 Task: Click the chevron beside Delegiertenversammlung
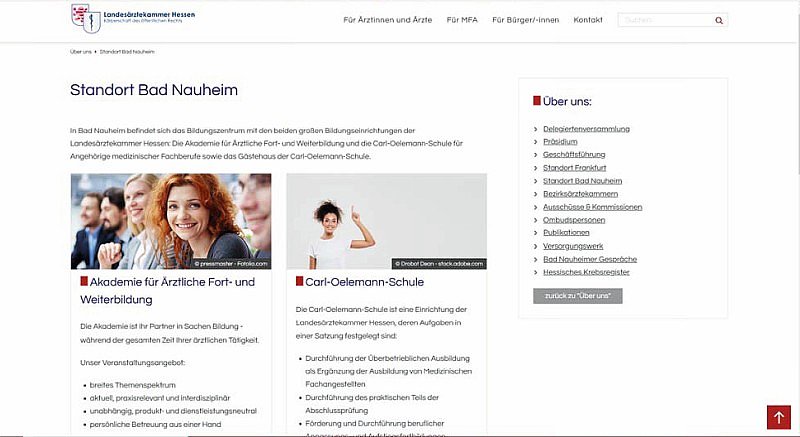tap(536, 130)
